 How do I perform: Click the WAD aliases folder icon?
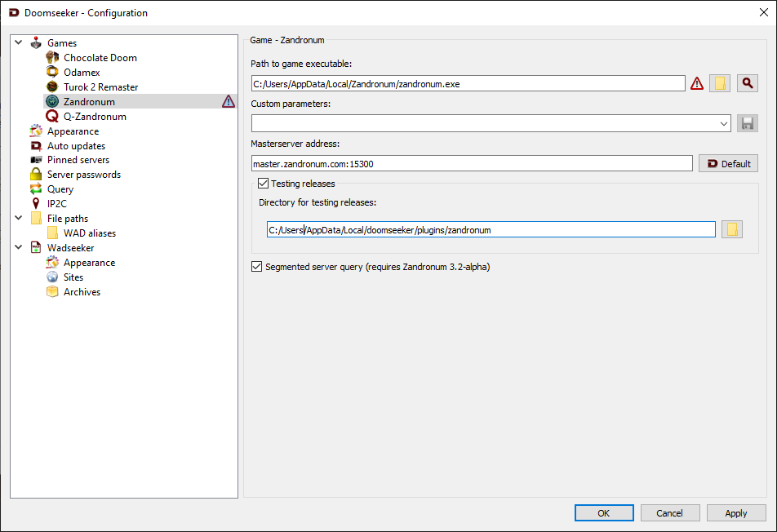(52, 233)
